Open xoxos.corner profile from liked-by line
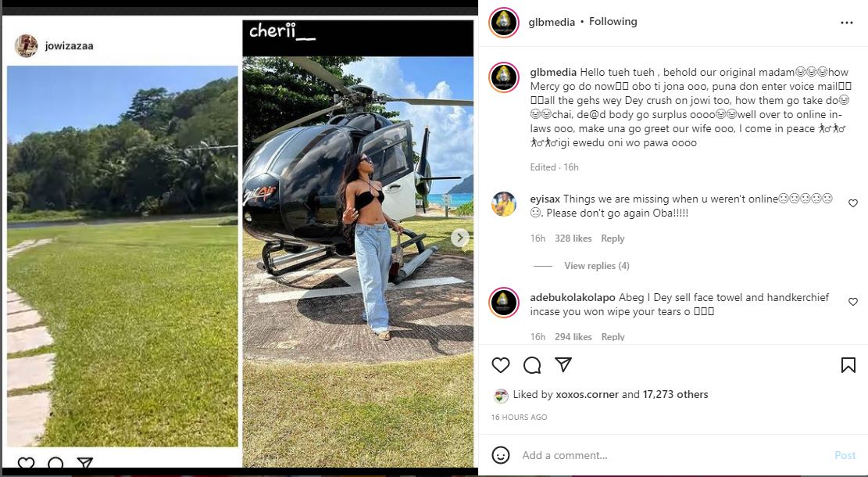The image size is (868, 477). coord(587,394)
